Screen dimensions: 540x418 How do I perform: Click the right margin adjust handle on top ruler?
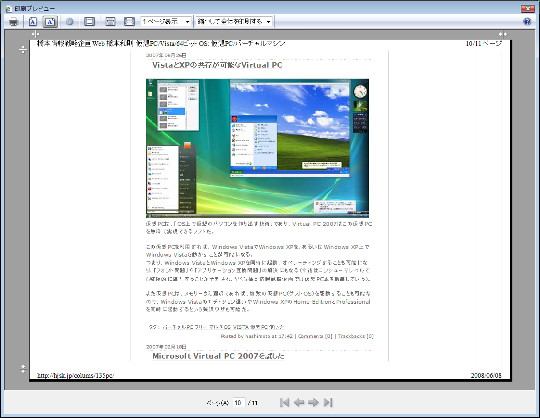(x=503, y=34)
